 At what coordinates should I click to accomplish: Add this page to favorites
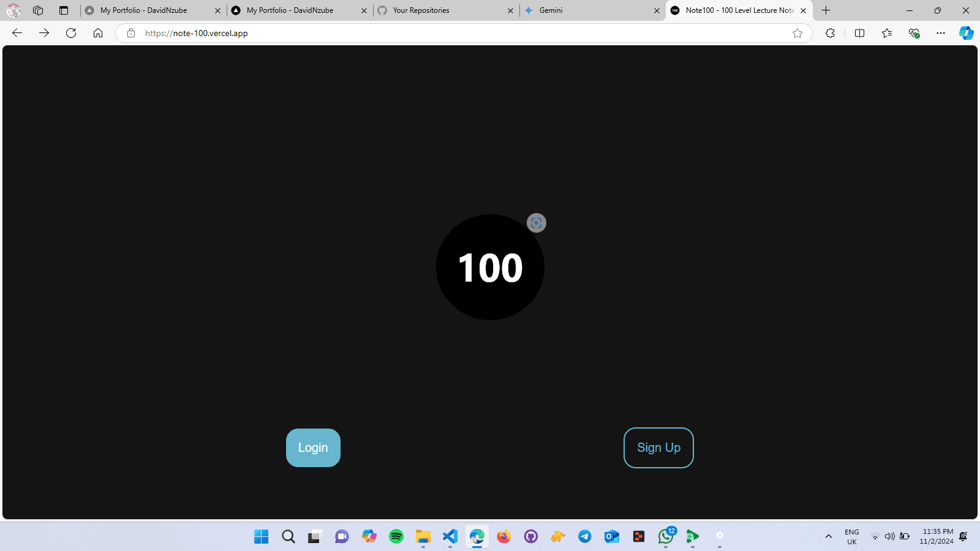point(797,33)
